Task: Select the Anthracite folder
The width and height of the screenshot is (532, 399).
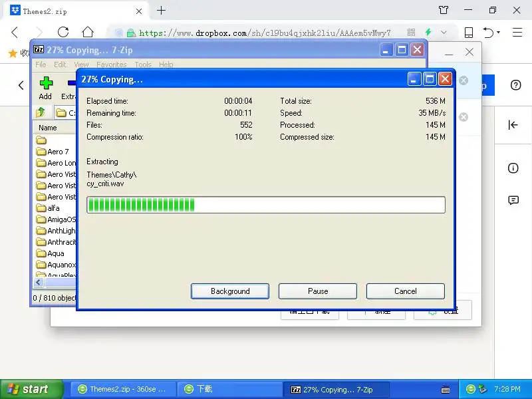Action: pos(56,242)
